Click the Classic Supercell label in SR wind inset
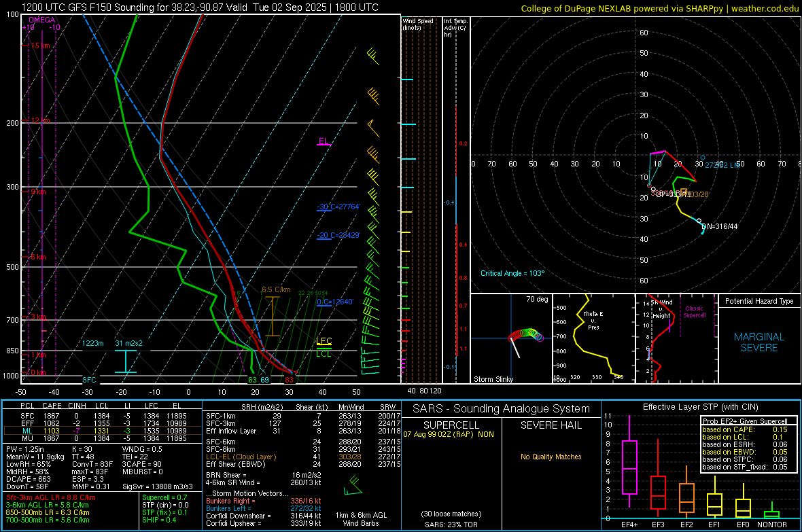Screen dimensions: 802x532 pyautogui.click(x=694, y=312)
